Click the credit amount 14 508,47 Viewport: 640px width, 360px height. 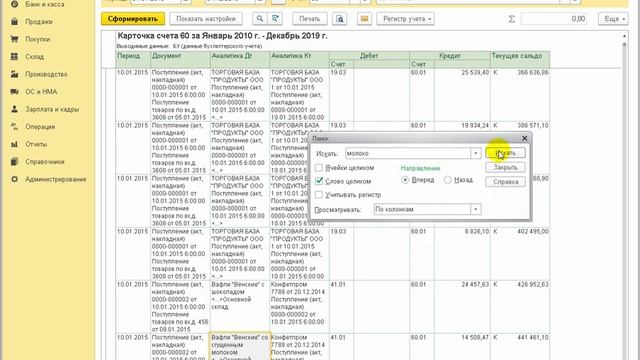point(475,338)
